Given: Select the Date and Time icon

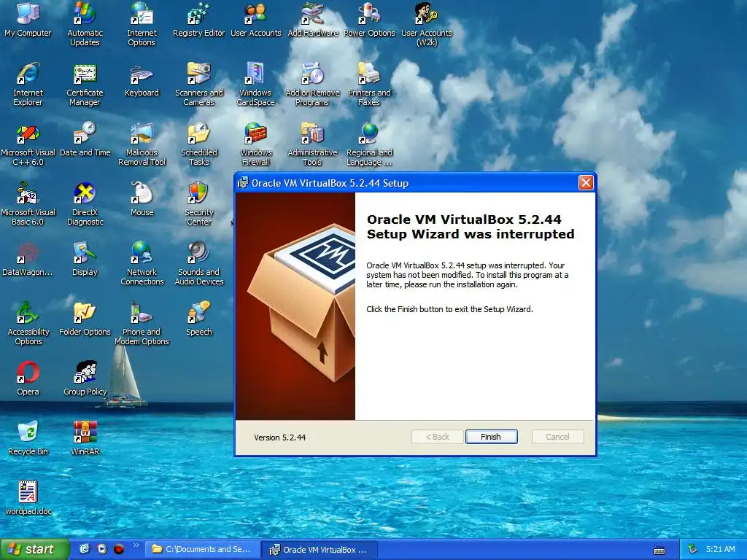Looking at the screenshot, I should click(x=85, y=140).
